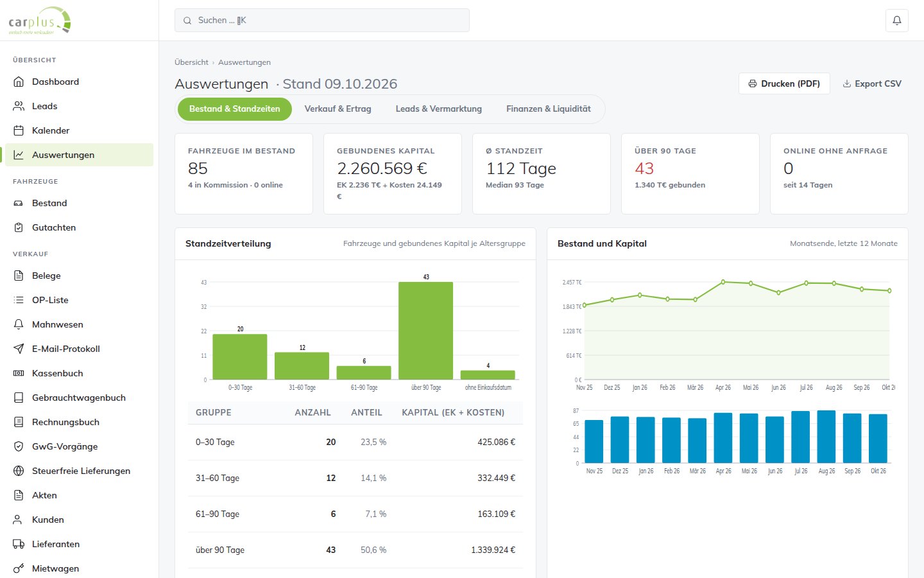Switch to Verkauf & Ertrag tab
924x578 pixels.
[x=338, y=109]
